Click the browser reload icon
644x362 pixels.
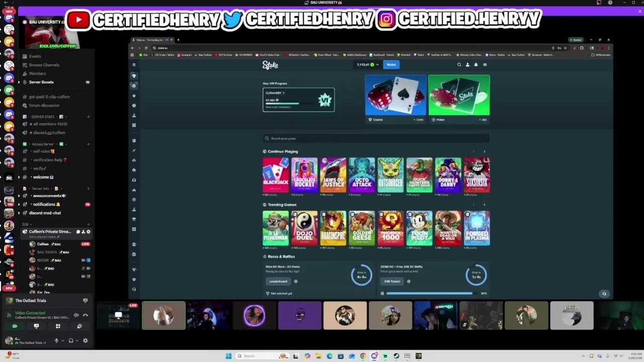(146, 48)
